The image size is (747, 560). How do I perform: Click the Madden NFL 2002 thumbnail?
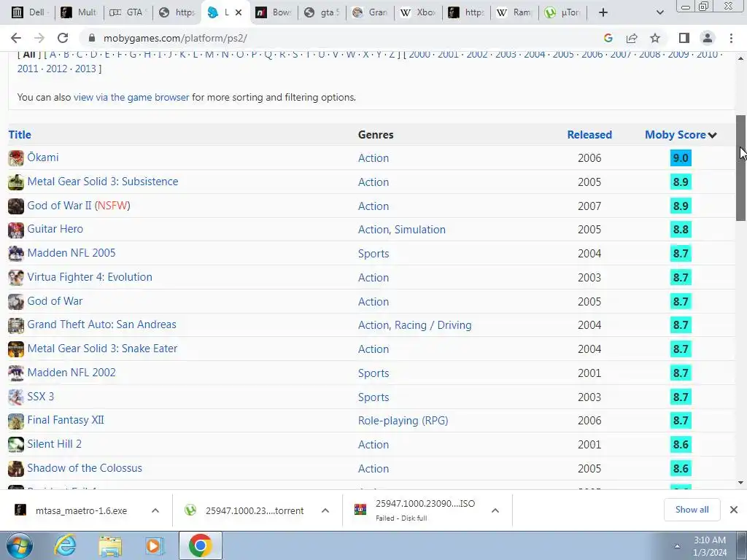coord(16,373)
